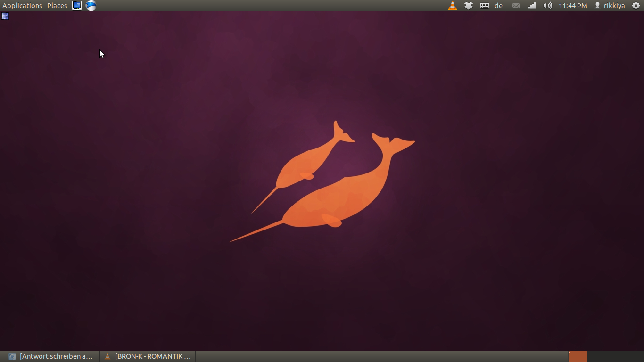Open the rikkiya user menu
This screenshot has height=362, width=644.
pos(610,6)
